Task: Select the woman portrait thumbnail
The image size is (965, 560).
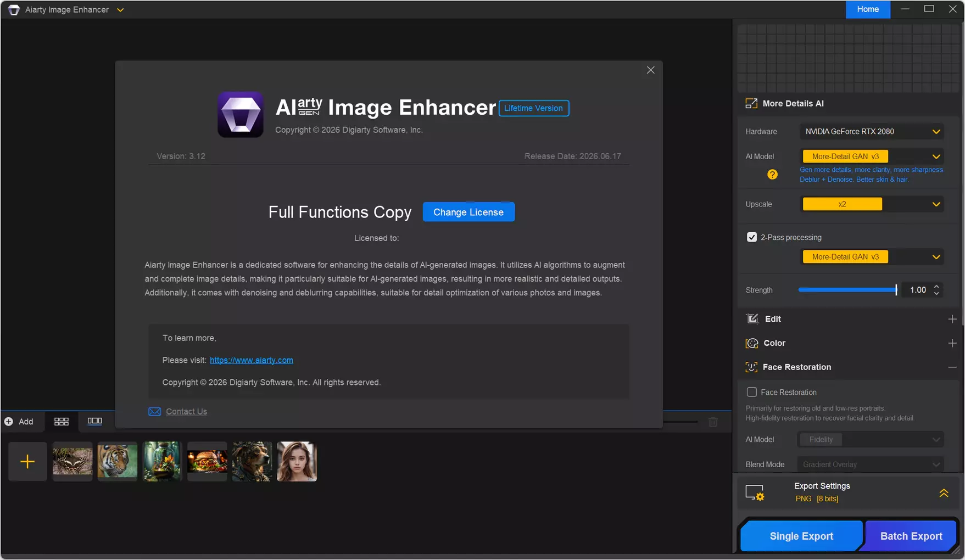Action: (x=297, y=462)
